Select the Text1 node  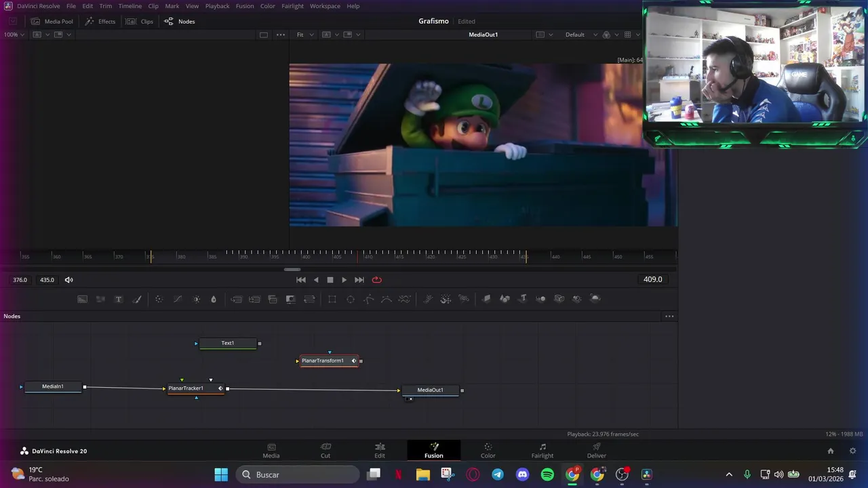(228, 344)
